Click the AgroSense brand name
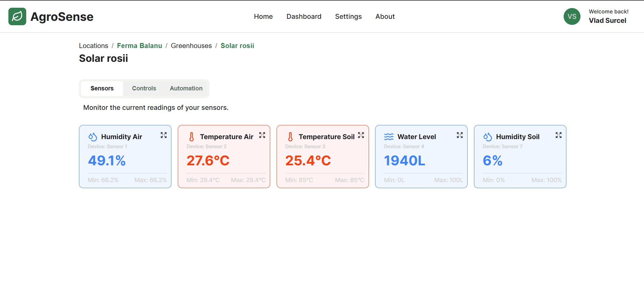The width and height of the screenshot is (644, 292). pos(62,17)
